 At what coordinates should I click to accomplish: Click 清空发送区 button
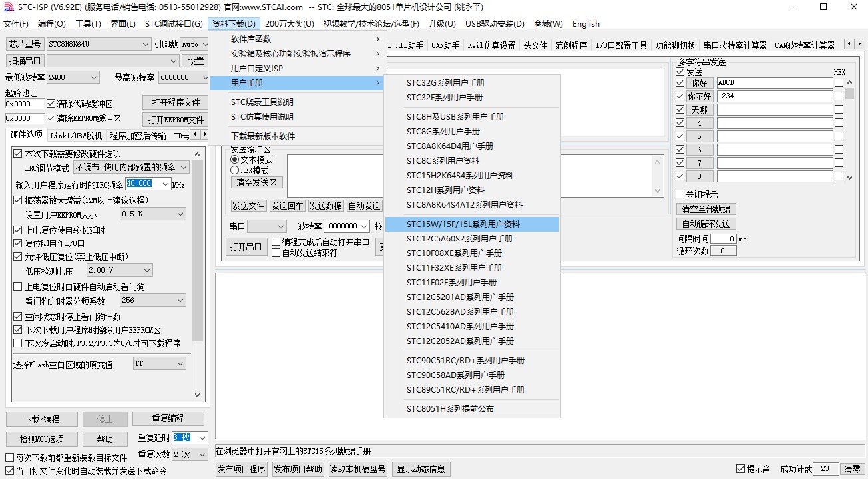click(x=257, y=182)
